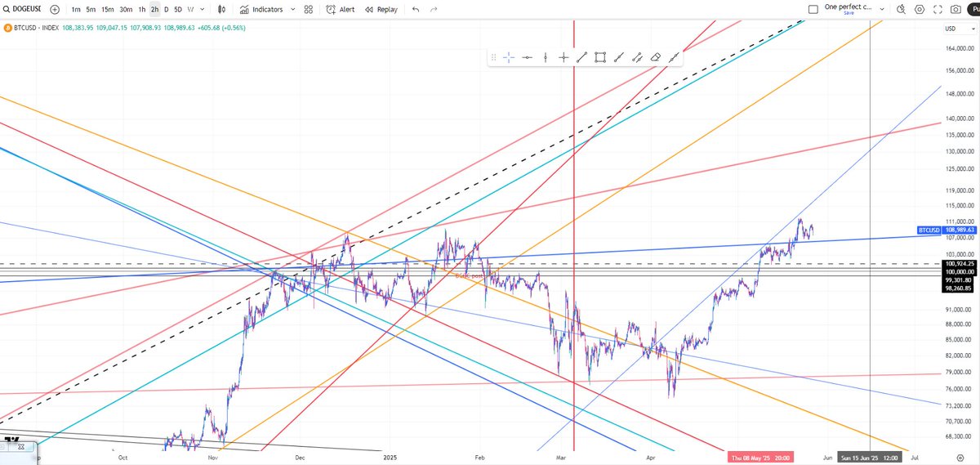Choose the 1h timeframe
Viewport: 980px width, 465px height.
point(142,9)
